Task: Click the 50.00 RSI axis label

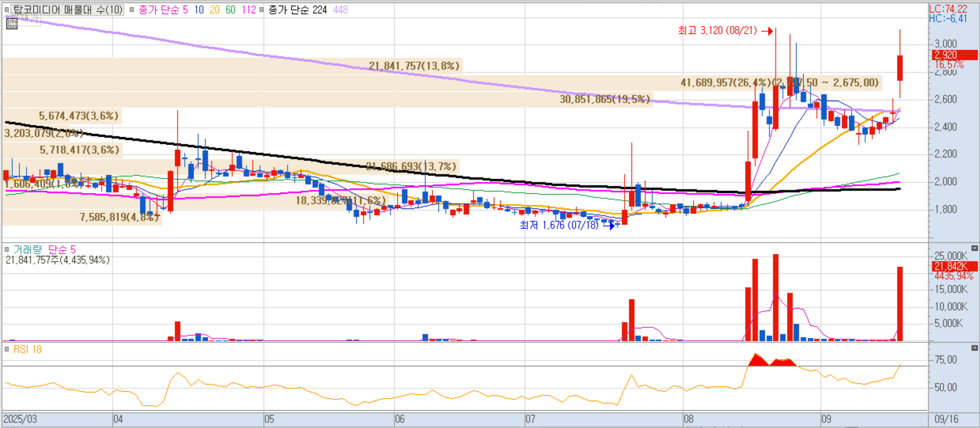Action: click(946, 387)
